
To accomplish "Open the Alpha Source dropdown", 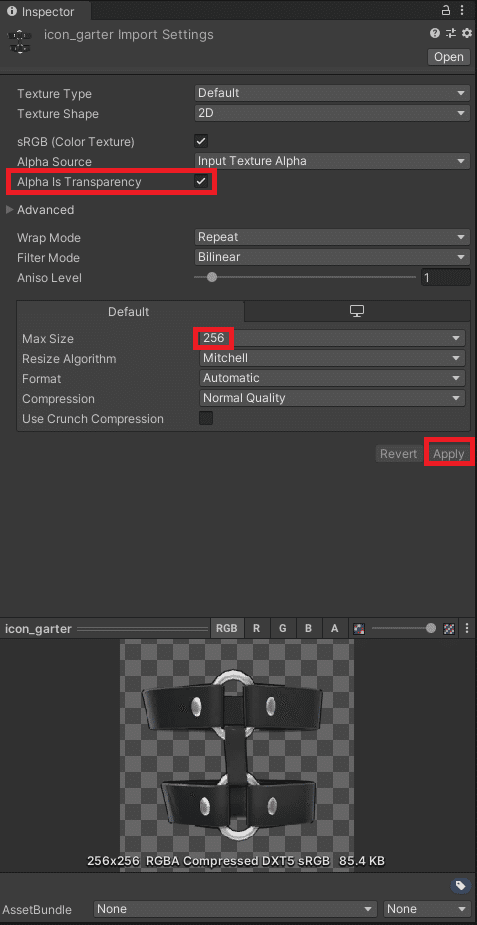I will point(332,161).
